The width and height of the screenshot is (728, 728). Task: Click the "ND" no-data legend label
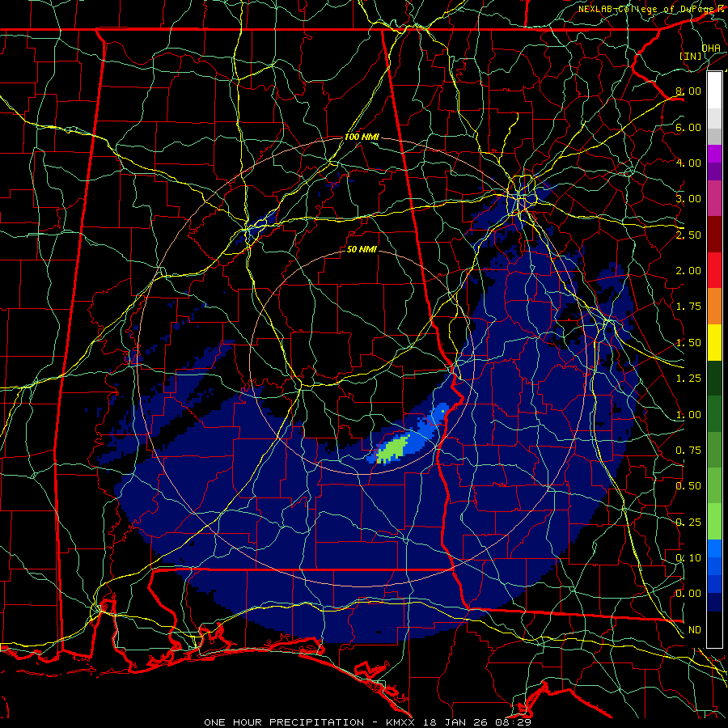(695, 630)
